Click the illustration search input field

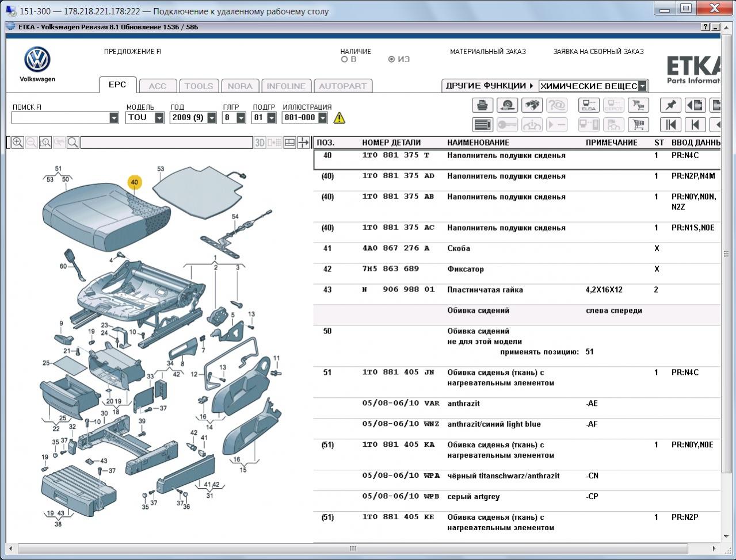pos(167,143)
